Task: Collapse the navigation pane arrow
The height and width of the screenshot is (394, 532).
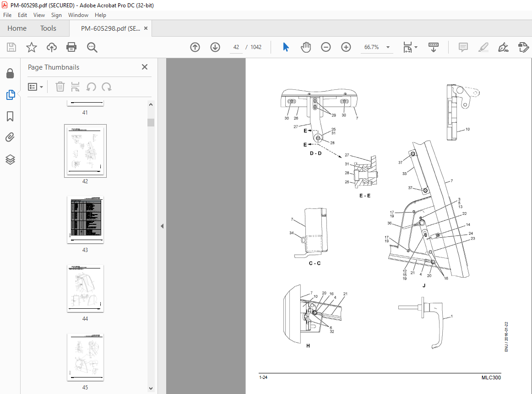Action: pos(162,226)
